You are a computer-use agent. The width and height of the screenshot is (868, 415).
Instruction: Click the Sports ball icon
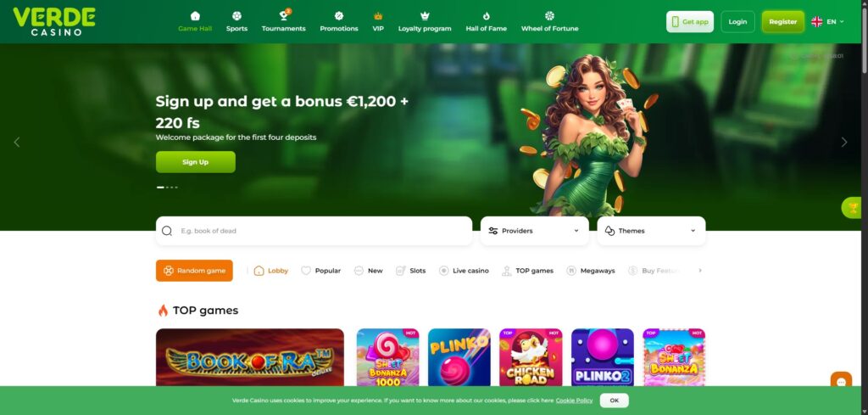point(237,15)
